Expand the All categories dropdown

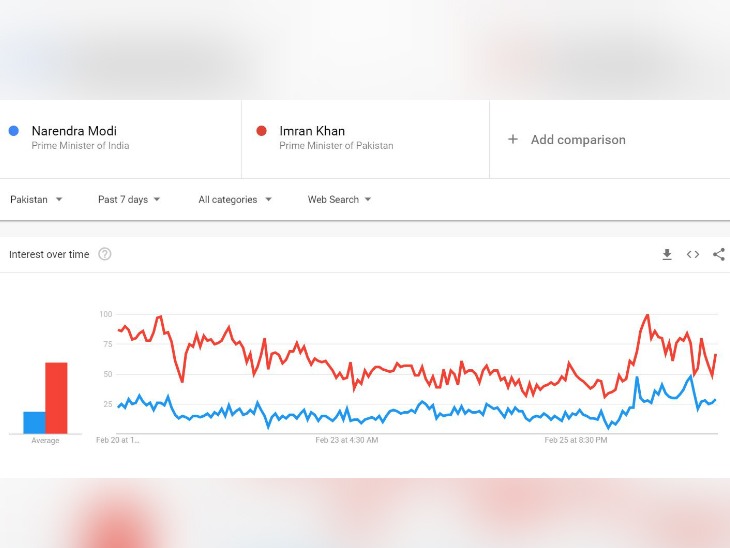coord(235,199)
